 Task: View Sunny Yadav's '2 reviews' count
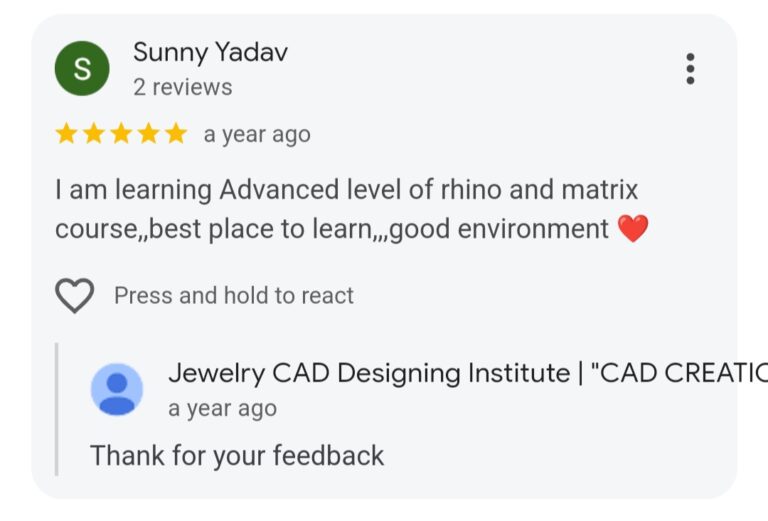click(182, 87)
